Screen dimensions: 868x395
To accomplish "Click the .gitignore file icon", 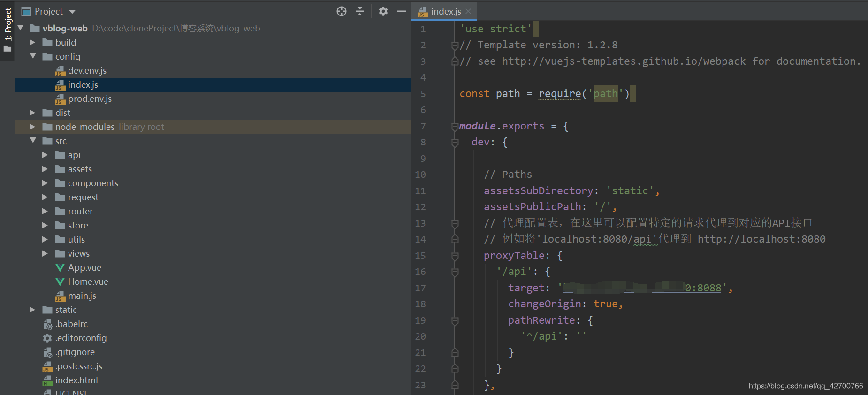I will click(47, 352).
